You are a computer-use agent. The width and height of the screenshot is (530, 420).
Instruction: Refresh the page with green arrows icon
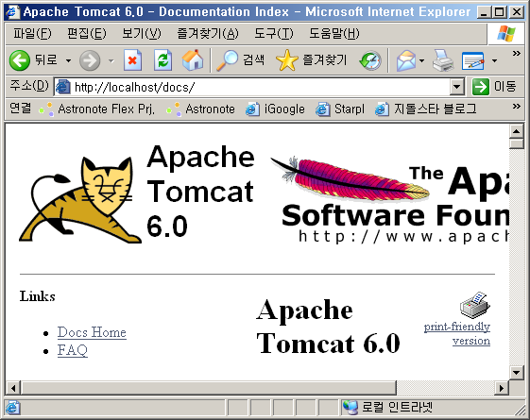coord(162,60)
